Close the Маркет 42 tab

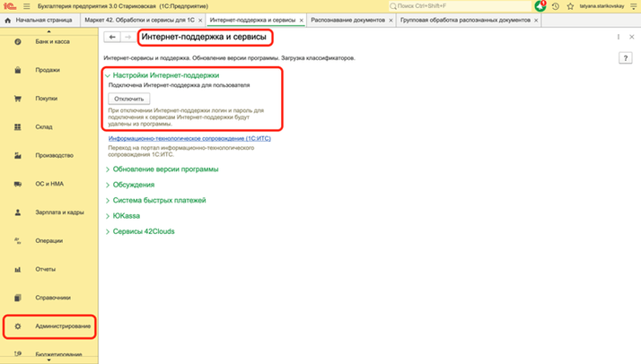tap(200, 21)
